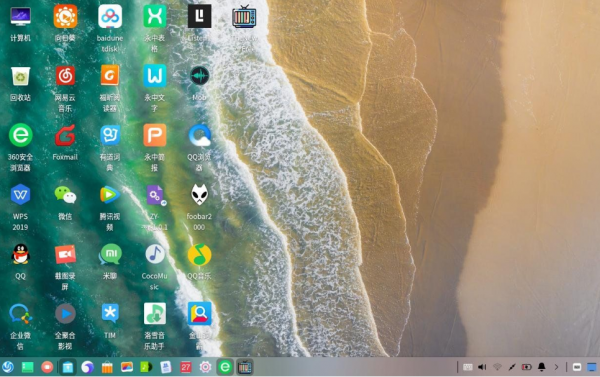Viewport: 600px width, 377px height.
Task: Expand the tray with the chevron arrow
Action: (556, 367)
